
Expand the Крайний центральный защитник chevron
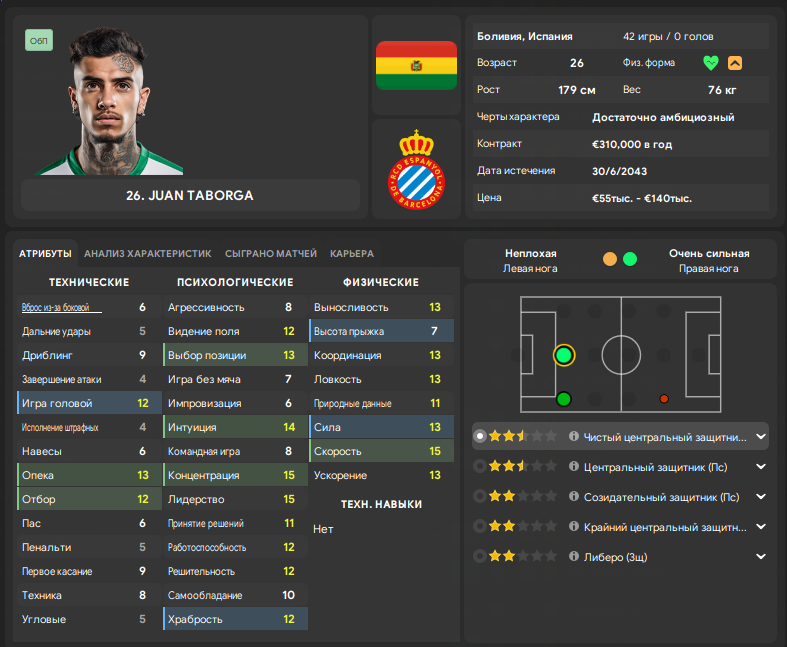tap(761, 527)
